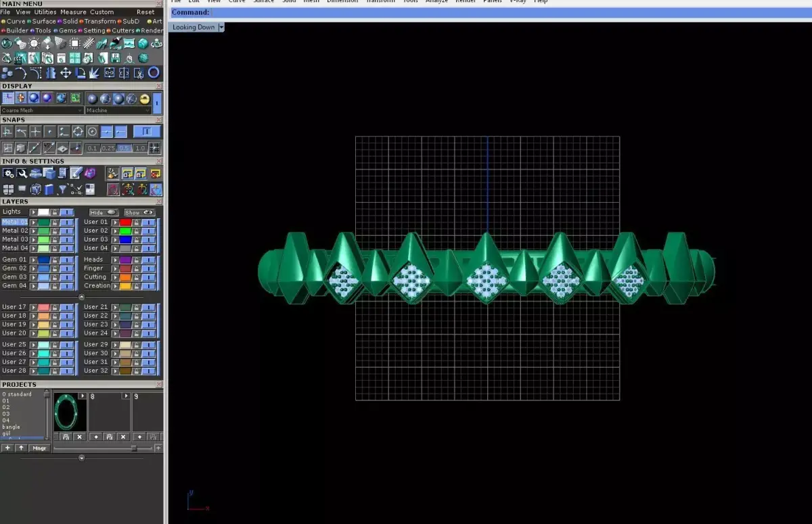
Task: Click the save diskette icon in toolbar
Action: point(115,58)
